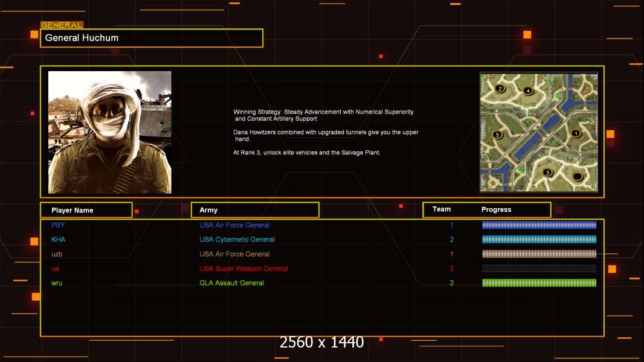This screenshot has height=362, width=644.
Task: Click USA Super Weapon General army text
Action: (x=243, y=268)
